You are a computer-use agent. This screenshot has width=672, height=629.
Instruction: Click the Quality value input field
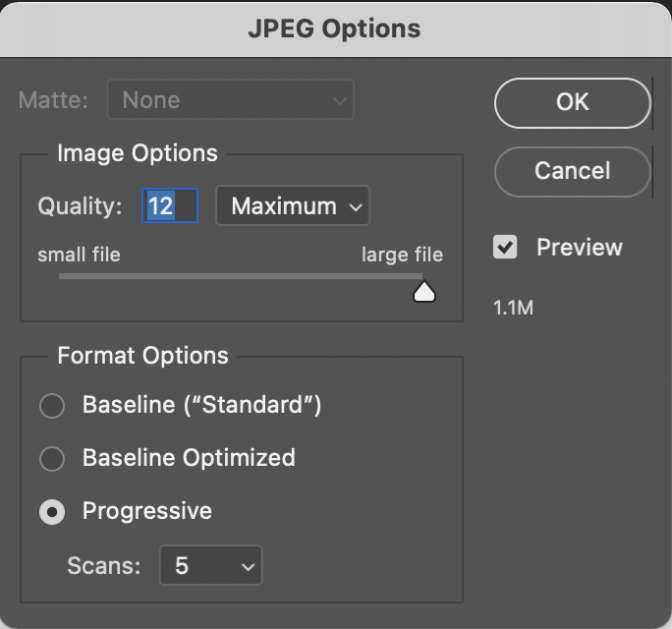170,206
